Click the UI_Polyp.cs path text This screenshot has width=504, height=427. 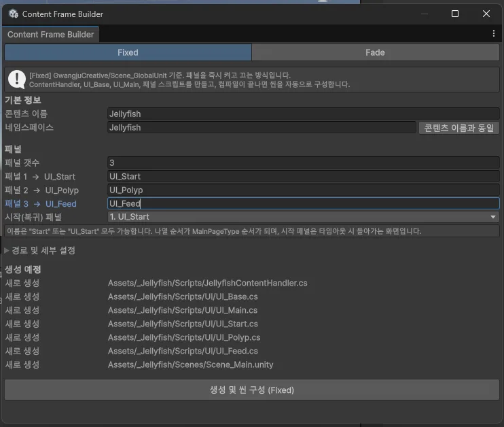[x=184, y=337]
